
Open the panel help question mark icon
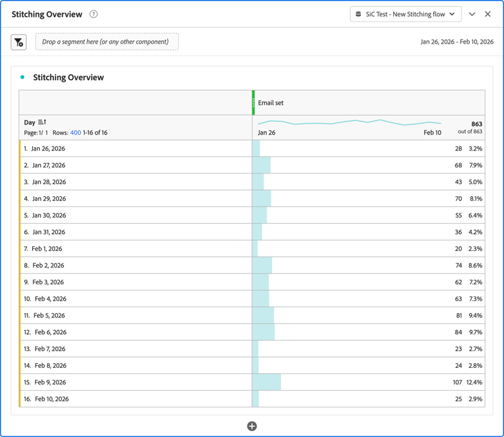tap(93, 14)
